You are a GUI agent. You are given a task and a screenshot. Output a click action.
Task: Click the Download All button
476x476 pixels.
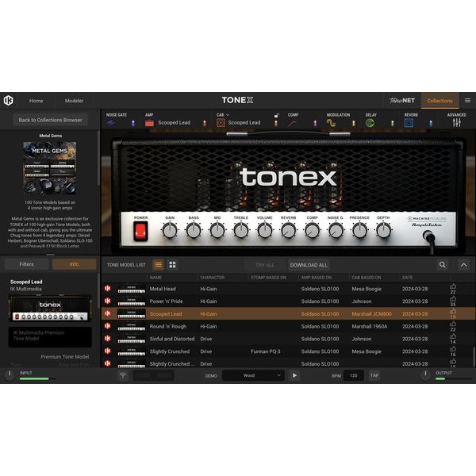click(309, 265)
